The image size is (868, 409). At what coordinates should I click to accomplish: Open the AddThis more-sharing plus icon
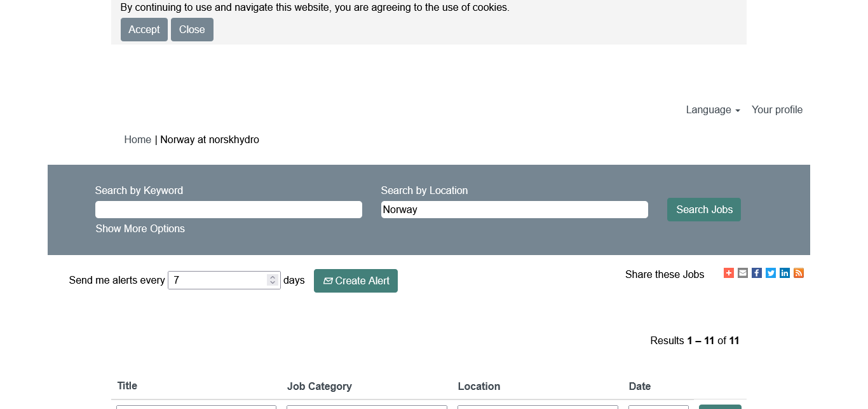(729, 273)
